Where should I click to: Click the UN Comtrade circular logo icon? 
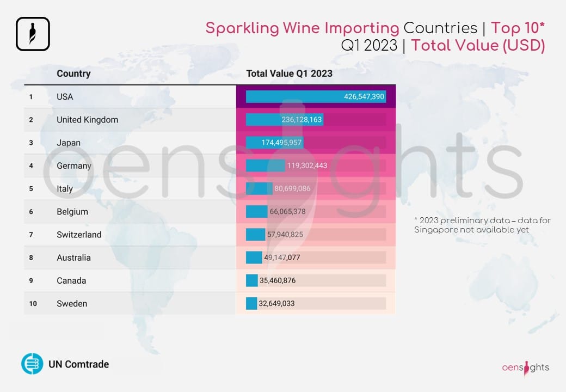(x=32, y=364)
